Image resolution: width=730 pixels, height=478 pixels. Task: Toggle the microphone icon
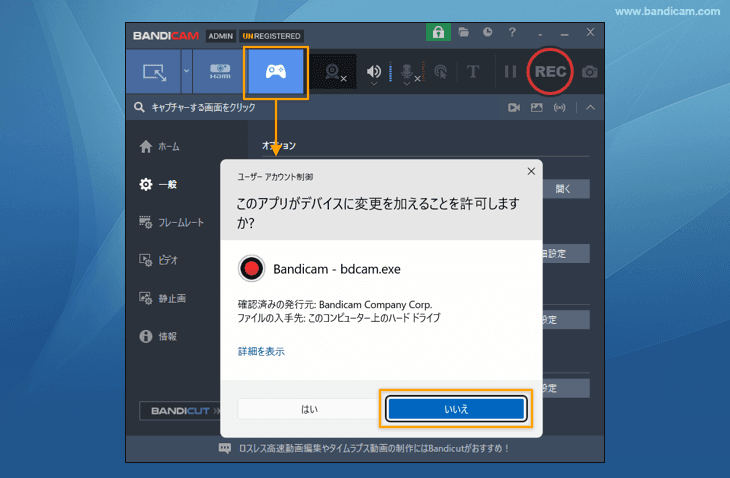point(407,71)
